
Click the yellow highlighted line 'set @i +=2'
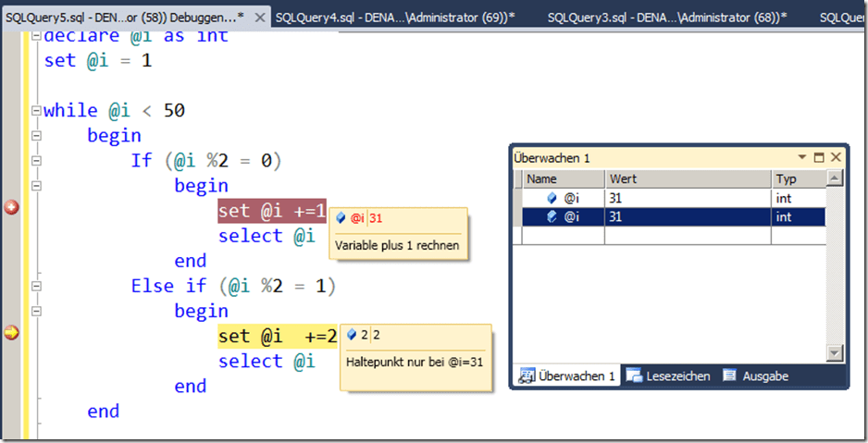pyautogui.click(x=278, y=337)
